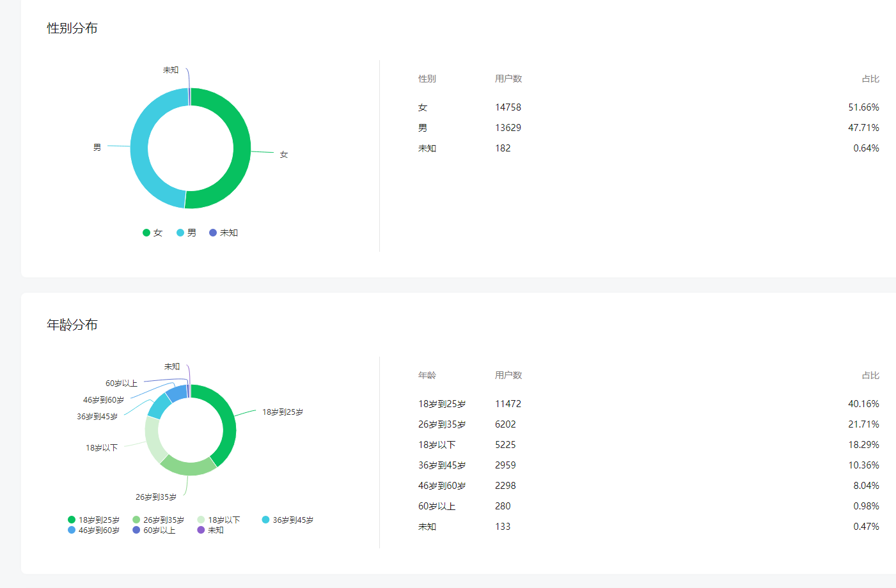
Task: Click 用户数 header in gender table
Action: pyautogui.click(x=508, y=79)
